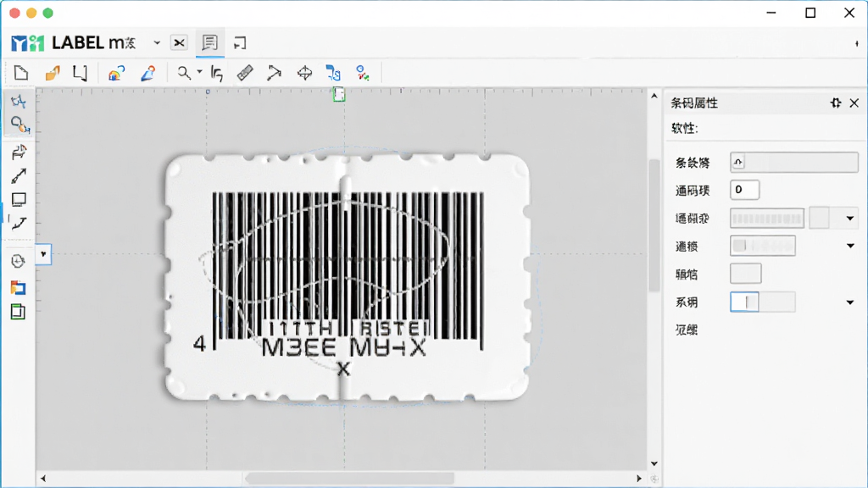Click the orange open-folder icon
Screen dimensions: 868x488
point(53,73)
